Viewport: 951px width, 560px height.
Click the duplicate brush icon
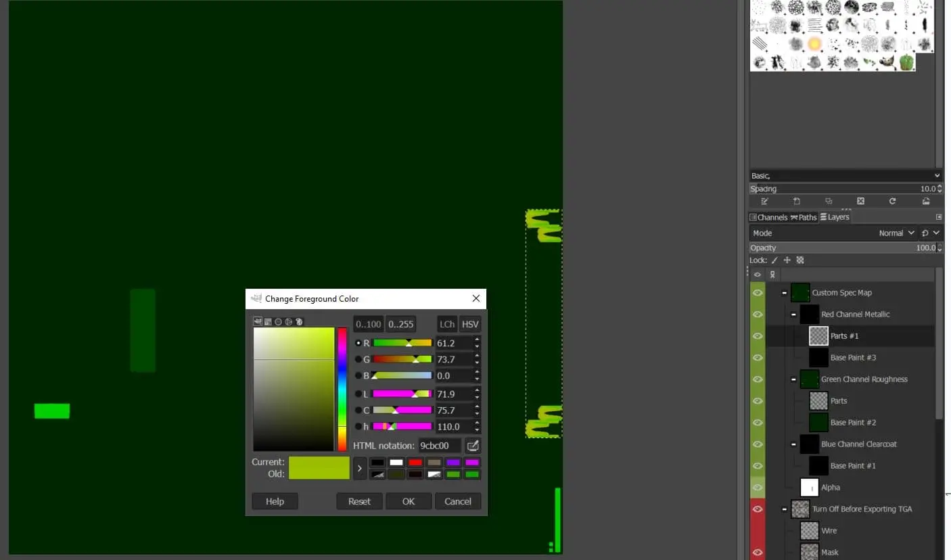click(829, 202)
